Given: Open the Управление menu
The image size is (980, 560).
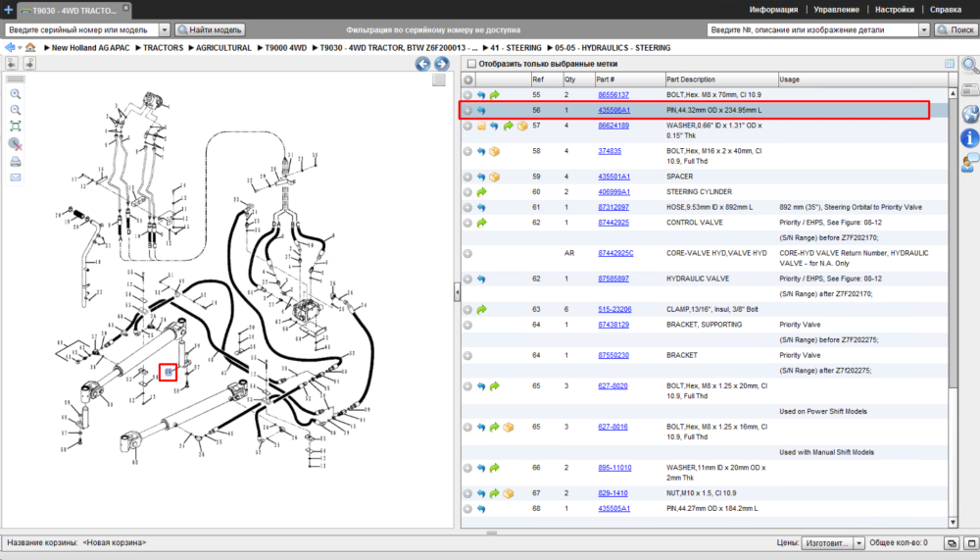Looking at the screenshot, I should click(836, 10).
